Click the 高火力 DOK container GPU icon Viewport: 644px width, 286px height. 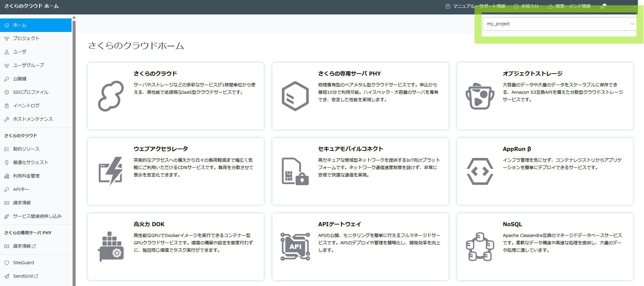[111, 246]
